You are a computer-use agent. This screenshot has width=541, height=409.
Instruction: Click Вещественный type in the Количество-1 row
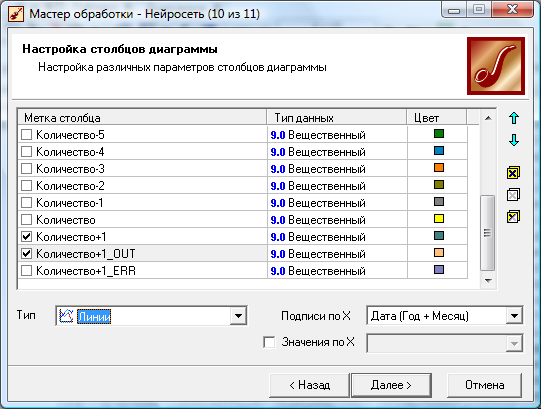click(x=327, y=203)
